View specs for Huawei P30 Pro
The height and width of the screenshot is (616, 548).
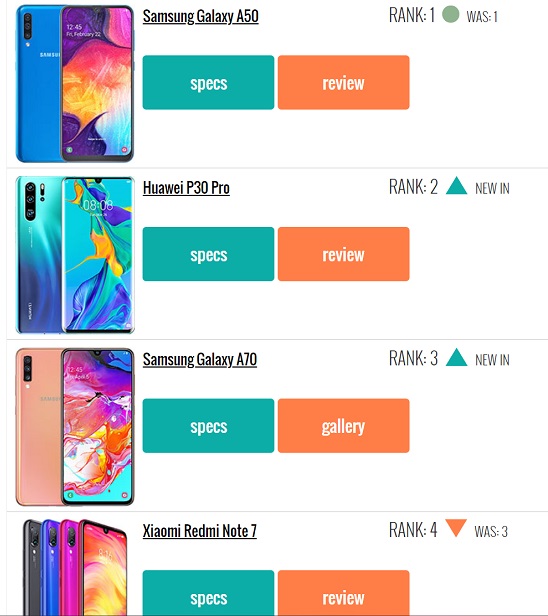(208, 254)
